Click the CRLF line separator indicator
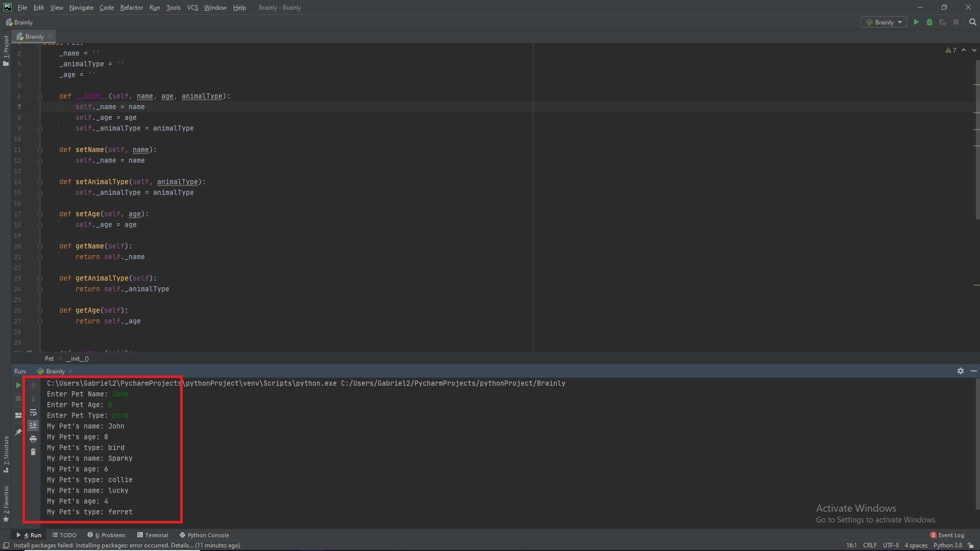Screen dimensions: 980x551 pyautogui.click(x=870, y=545)
